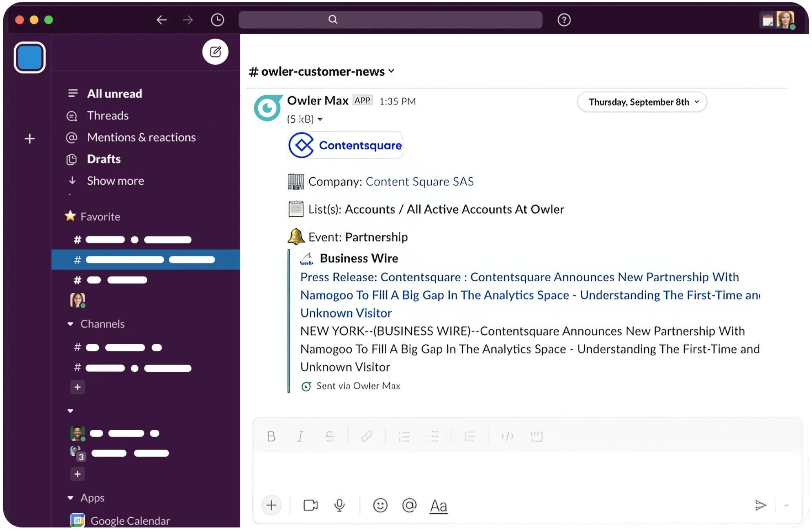Image resolution: width=812 pixels, height=530 pixels.
Task: Open Mentions & reactions
Action: (x=141, y=137)
